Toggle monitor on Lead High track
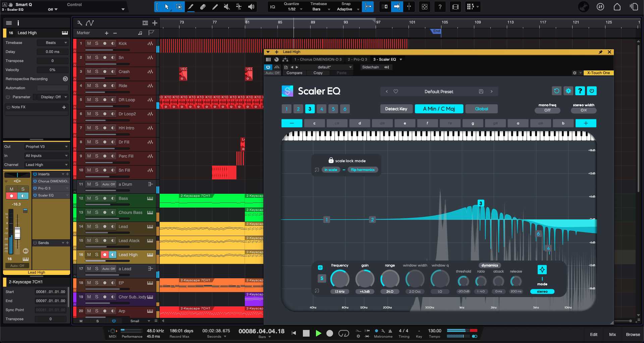 [113, 254]
